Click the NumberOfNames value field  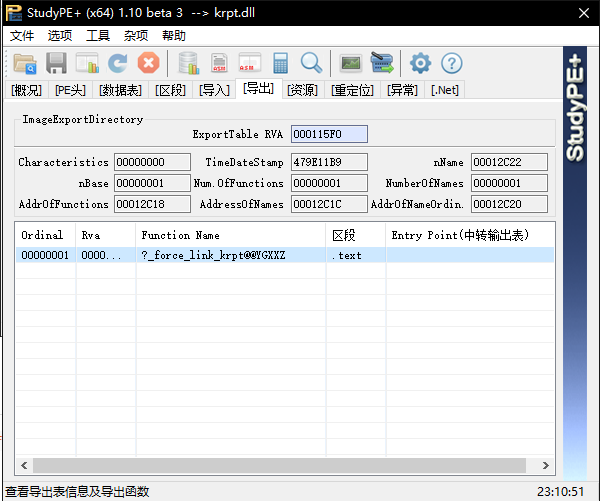[x=509, y=183]
